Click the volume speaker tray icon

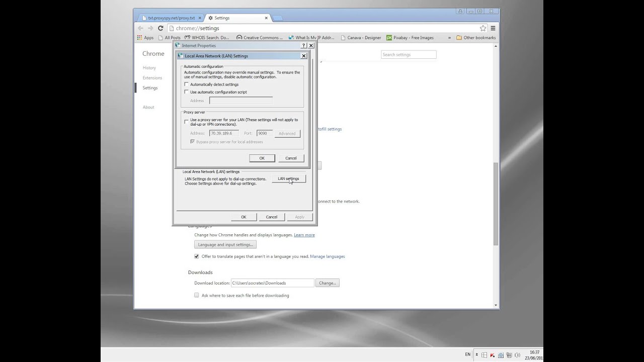[517, 355]
